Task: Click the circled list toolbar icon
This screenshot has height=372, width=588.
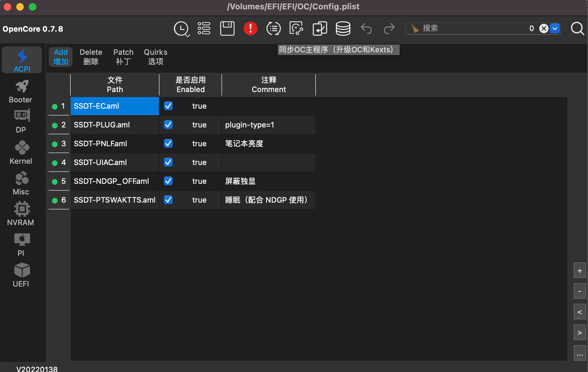Action: (x=274, y=28)
